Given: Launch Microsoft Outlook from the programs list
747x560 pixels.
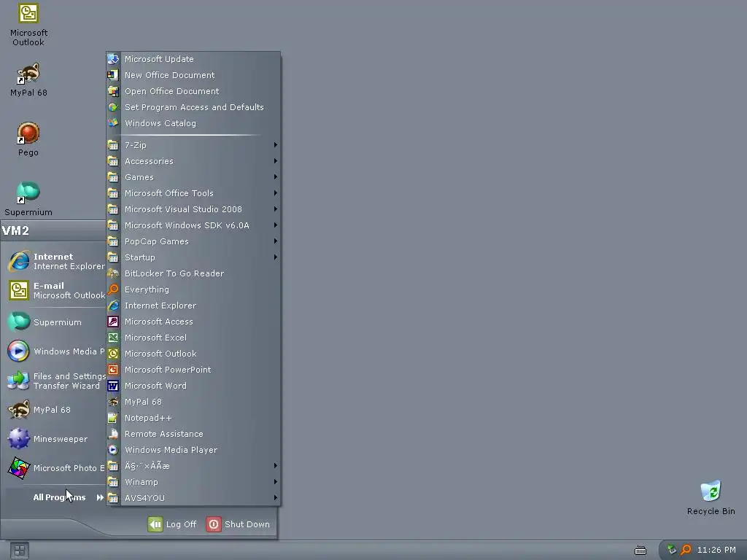Looking at the screenshot, I should click(193, 354).
